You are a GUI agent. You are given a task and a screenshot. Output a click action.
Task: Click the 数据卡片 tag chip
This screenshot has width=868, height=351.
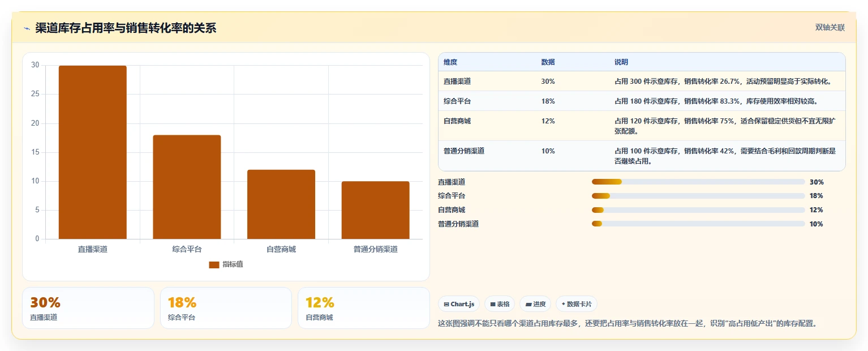pos(577,304)
